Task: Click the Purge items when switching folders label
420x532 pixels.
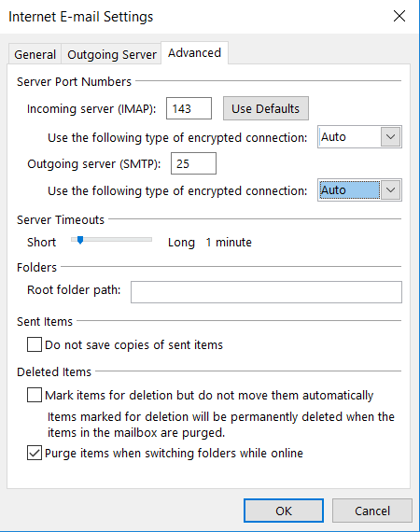Action: point(174,454)
